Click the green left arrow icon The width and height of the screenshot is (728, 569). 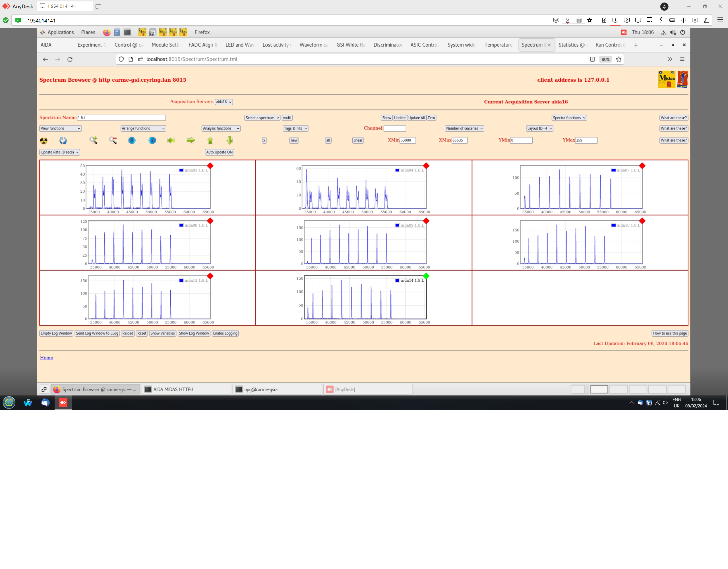click(x=171, y=141)
